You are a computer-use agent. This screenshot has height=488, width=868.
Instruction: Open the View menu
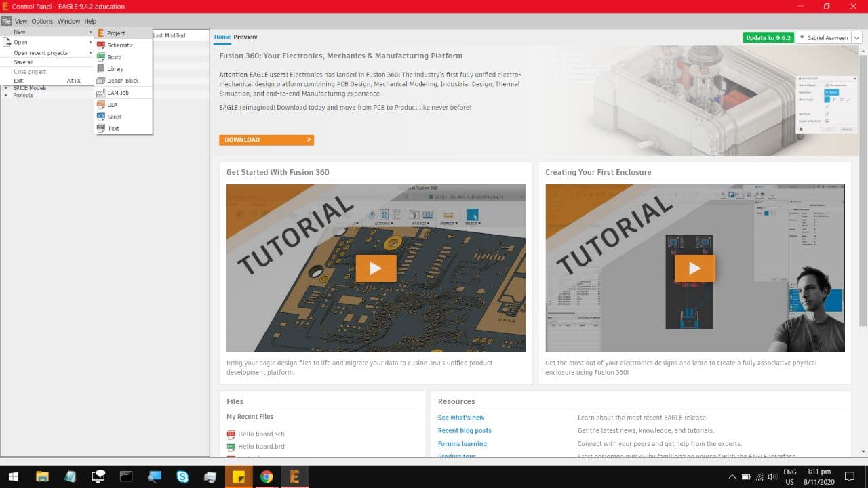pyautogui.click(x=21, y=21)
